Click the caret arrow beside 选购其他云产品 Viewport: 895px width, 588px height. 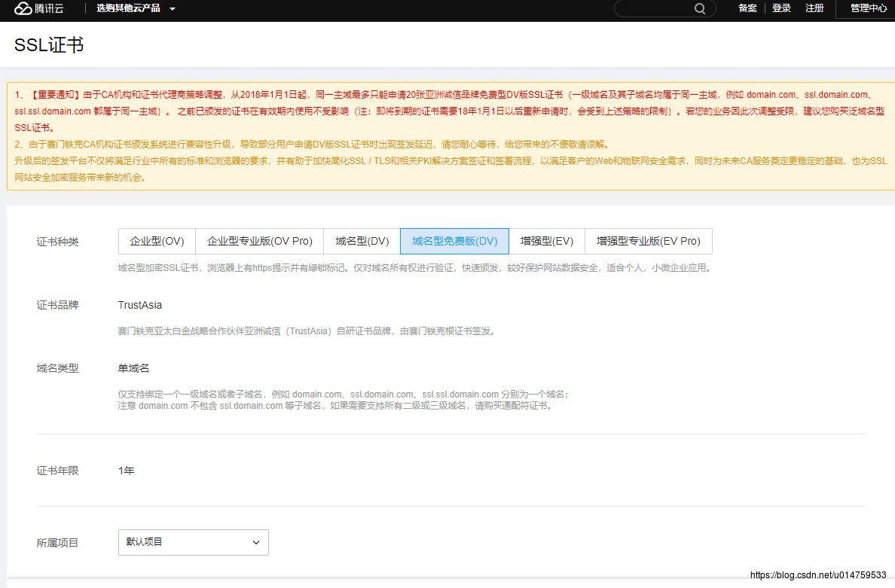click(173, 9)
